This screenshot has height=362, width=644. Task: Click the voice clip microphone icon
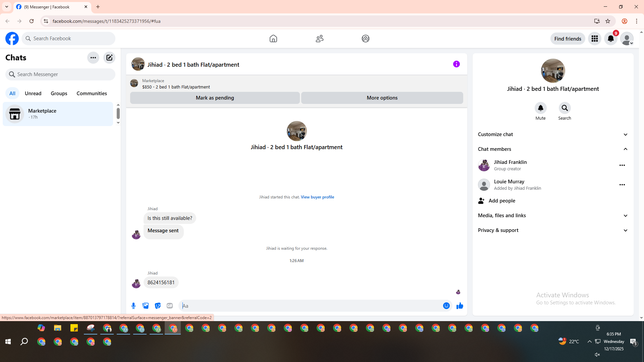[133, 306]
